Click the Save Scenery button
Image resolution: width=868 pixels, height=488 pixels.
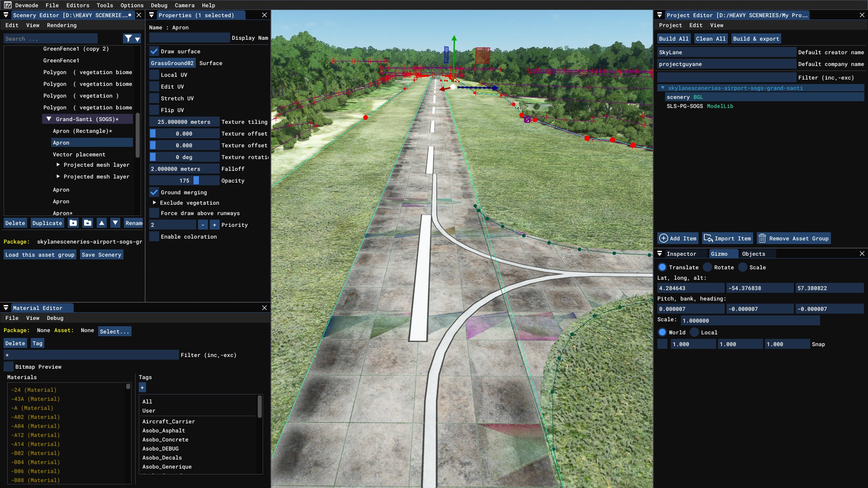coord(102,254)
